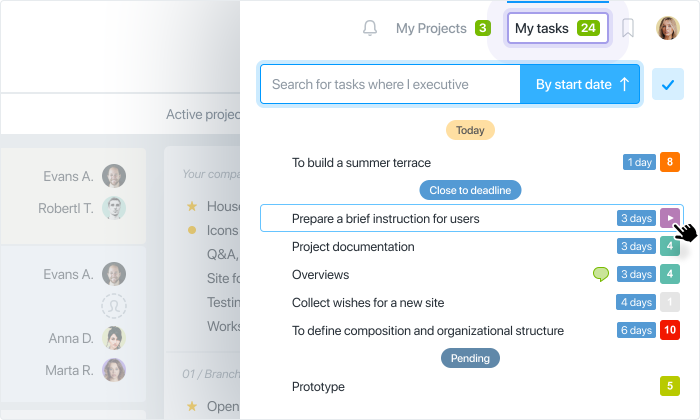Image resolution: width=700 pixels, height=420 pixels.
Task: Open the green comment bubble on Overviews
Action: tap(600, 274)
